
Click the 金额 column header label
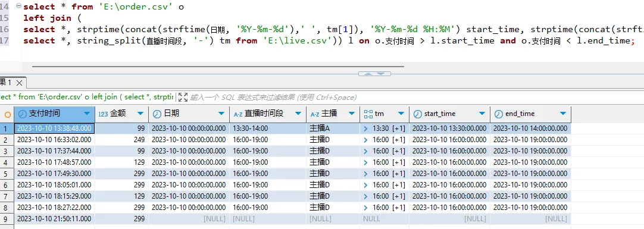(118, 114)
